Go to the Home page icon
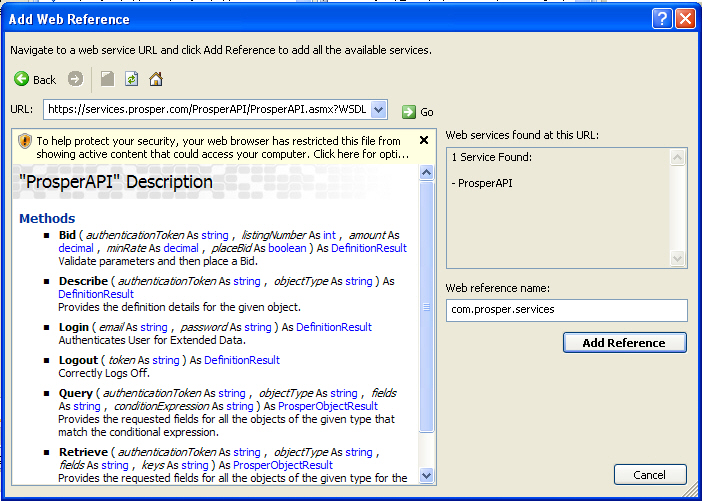702x501 pixels. pos(156,79)
